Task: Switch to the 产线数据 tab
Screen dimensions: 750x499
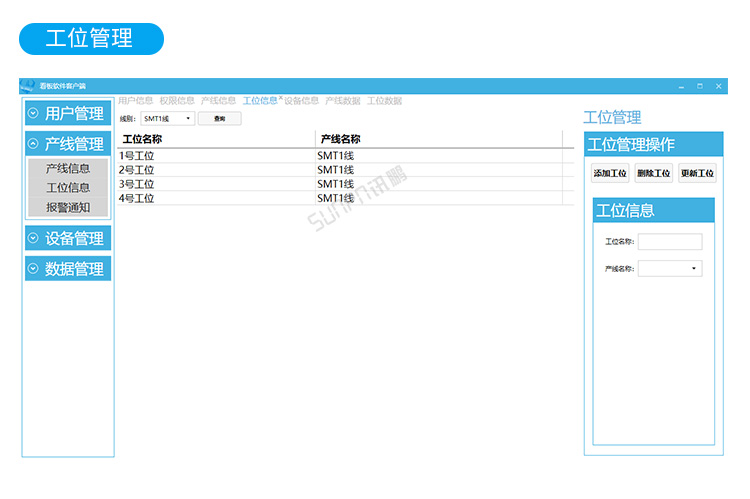Action: coord(343,101)
